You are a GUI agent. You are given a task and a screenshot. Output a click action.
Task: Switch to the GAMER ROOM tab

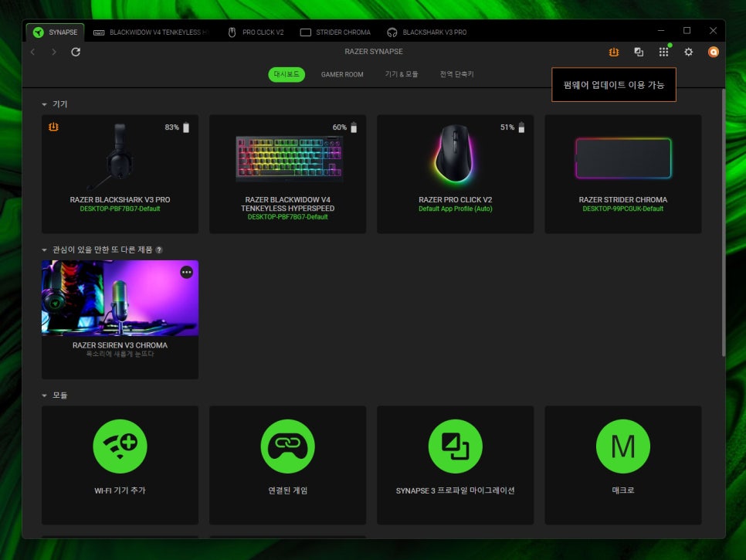(342, 75)
